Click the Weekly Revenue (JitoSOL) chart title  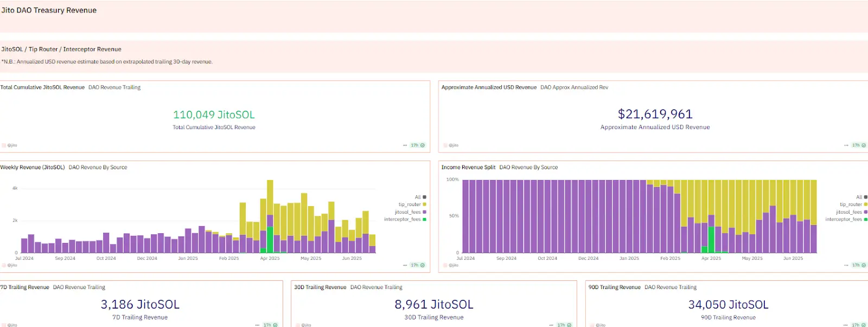coord(33,168)
